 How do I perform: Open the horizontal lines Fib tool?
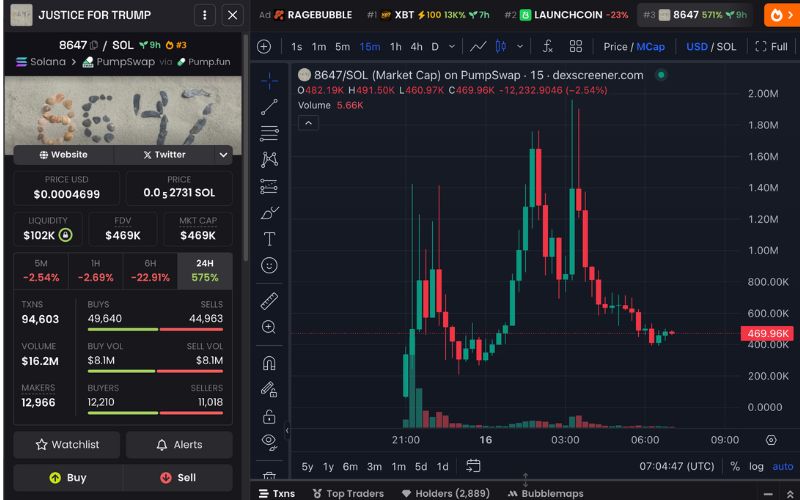(269, 133)
